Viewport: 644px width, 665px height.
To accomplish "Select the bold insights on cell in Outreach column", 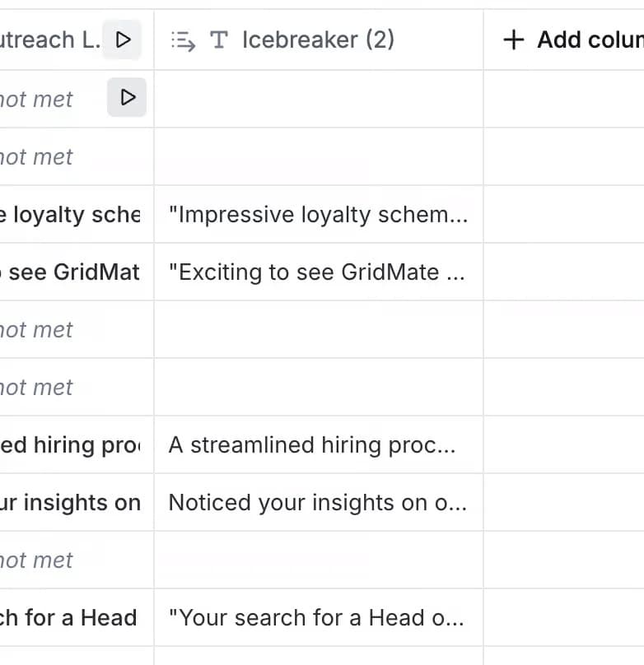I will pos(77,503).
